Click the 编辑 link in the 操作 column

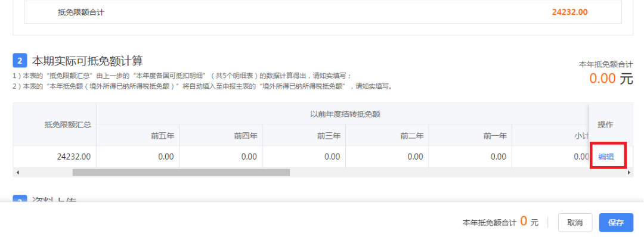click(606, 156)
